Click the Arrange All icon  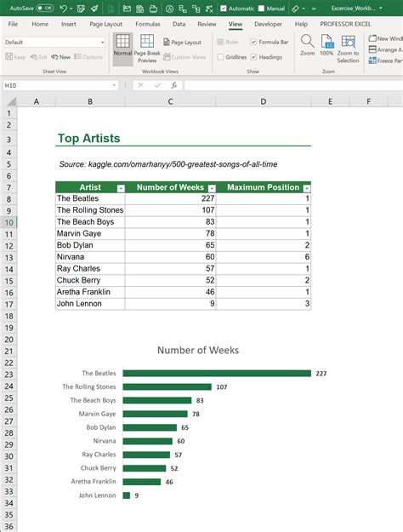click(x=372, y=49)
